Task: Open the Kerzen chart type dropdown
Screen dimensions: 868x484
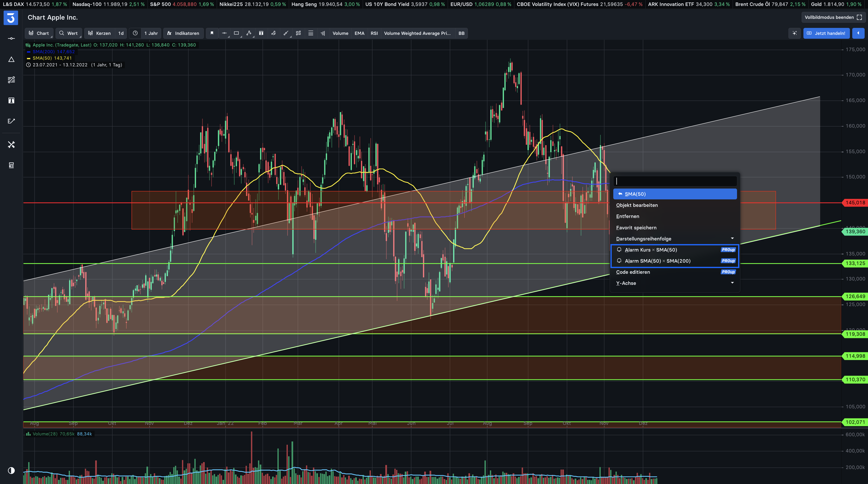Action: pos(99,33)
